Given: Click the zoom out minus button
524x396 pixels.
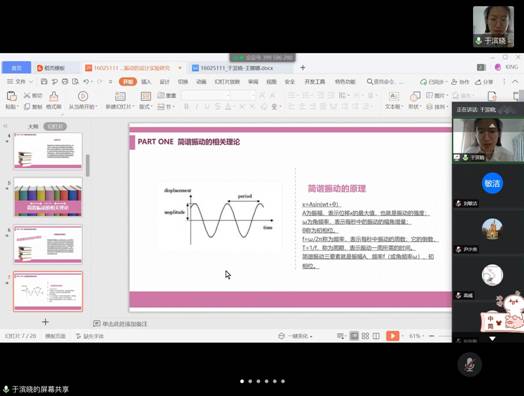Looking at the screenshot, I should (x=431, y=336).
